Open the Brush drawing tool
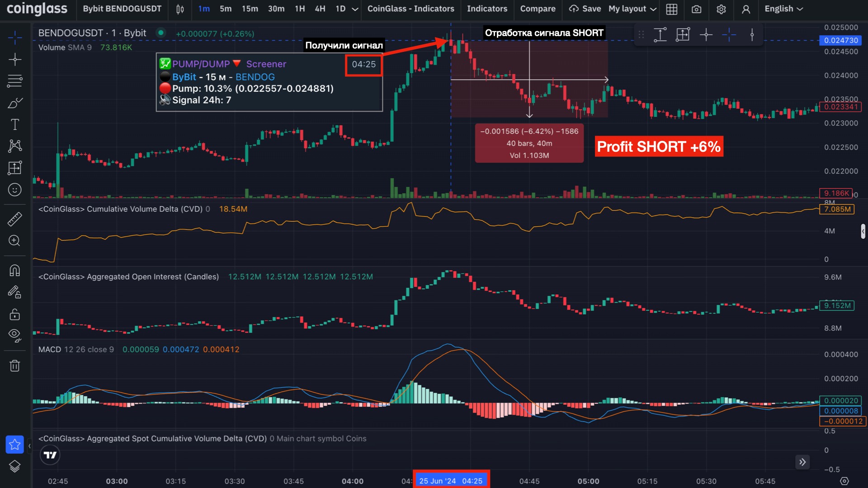The width and height of the screenshot is (868, 488). (15, 103)
